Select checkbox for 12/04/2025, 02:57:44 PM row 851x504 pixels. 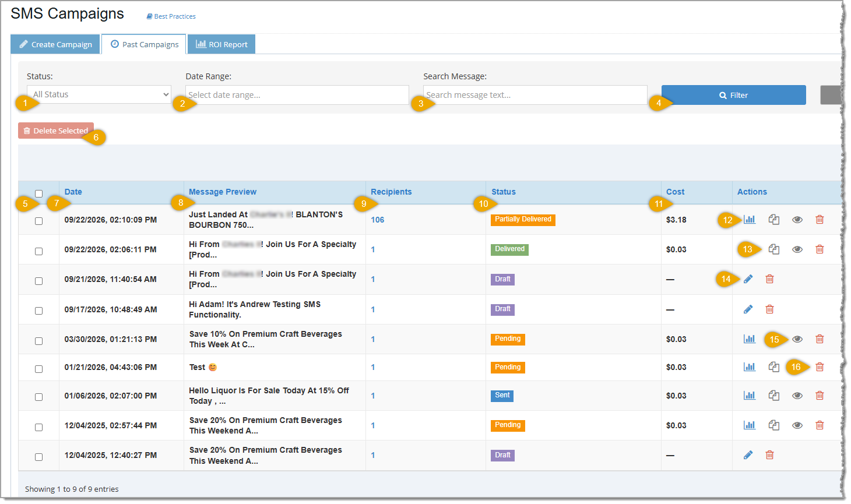click(x=38, y=427)
